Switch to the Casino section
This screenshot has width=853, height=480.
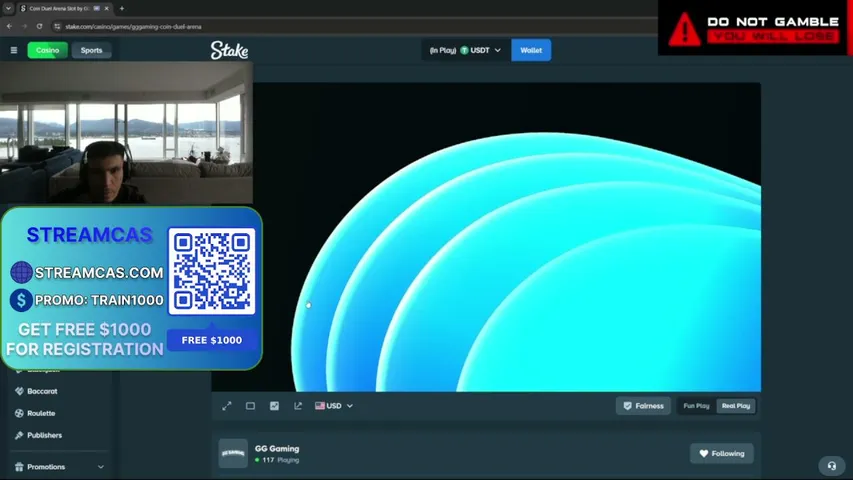pos(48,50)
